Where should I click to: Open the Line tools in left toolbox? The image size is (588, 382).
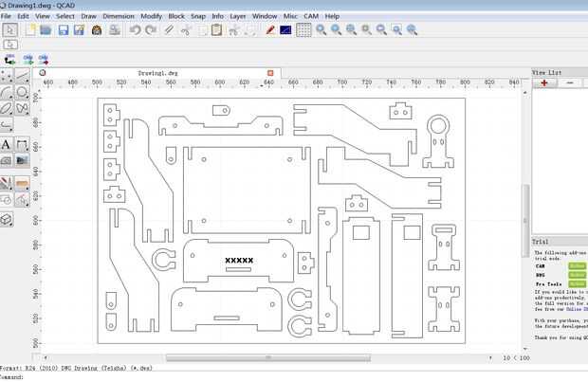click(22, 75)
